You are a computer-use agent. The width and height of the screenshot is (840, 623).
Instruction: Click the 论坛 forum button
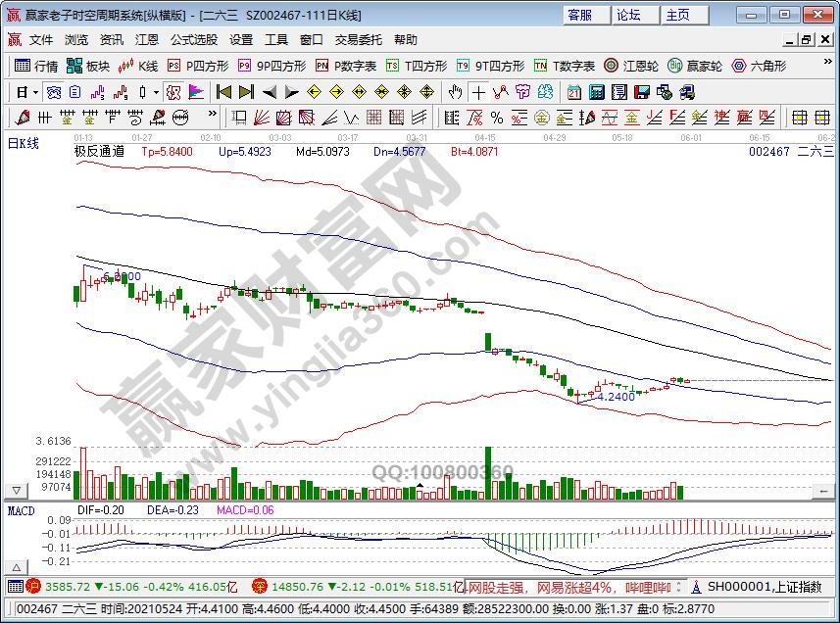[629, 15]
